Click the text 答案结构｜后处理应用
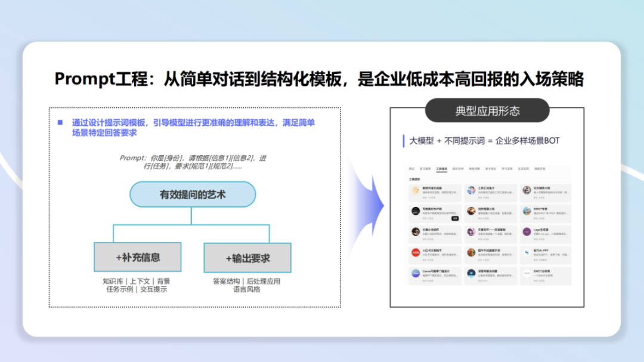This screenshot has width=644, height=362. (246, 281)
